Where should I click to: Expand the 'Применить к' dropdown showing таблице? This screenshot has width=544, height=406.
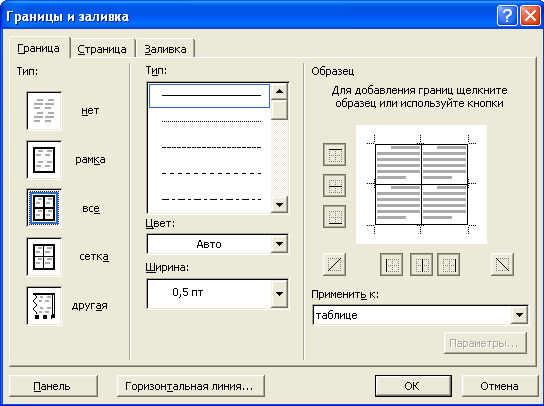click(420, 315)
